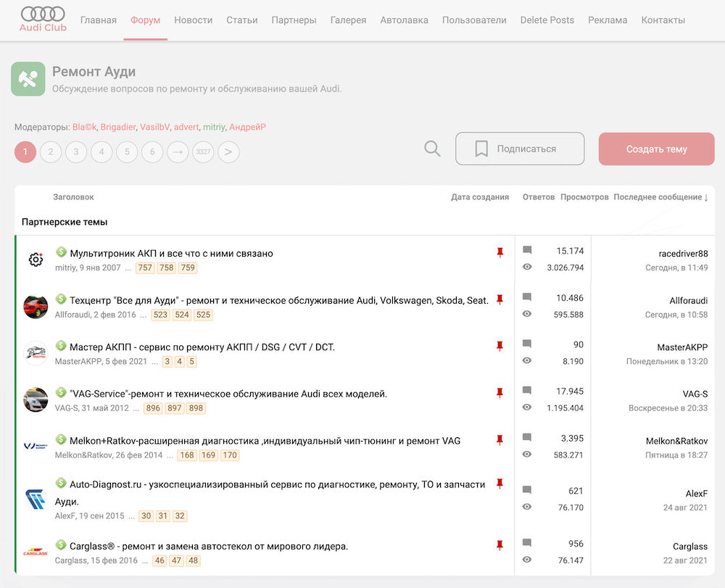
Task: Click the Подписаться button
Action: pos(520,149)
